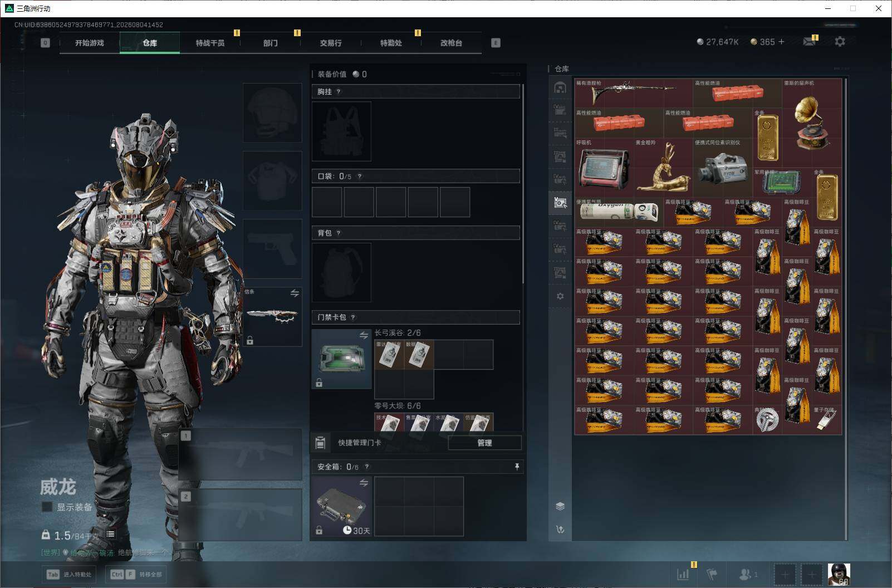Toggle the lock on the knife slot
The width and height of the screenshot is (892, 588).
click(x=250, y=340)
